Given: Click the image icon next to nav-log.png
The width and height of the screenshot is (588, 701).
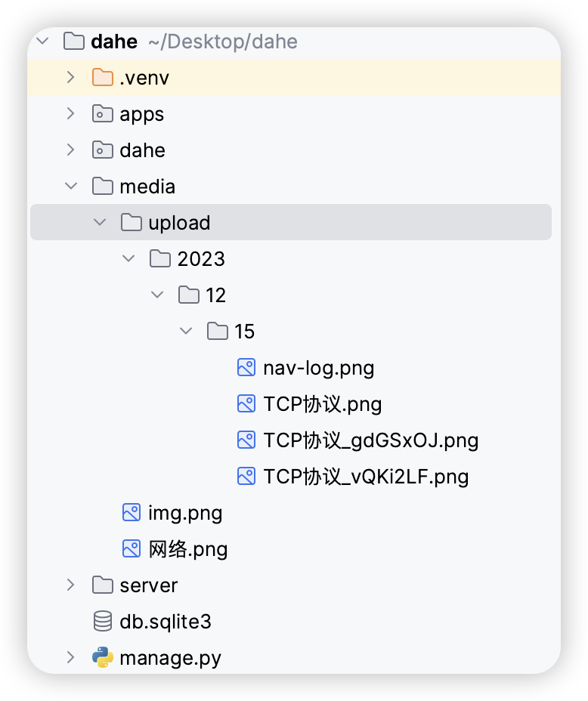Looking at the screenshot, I should [245, 367].
